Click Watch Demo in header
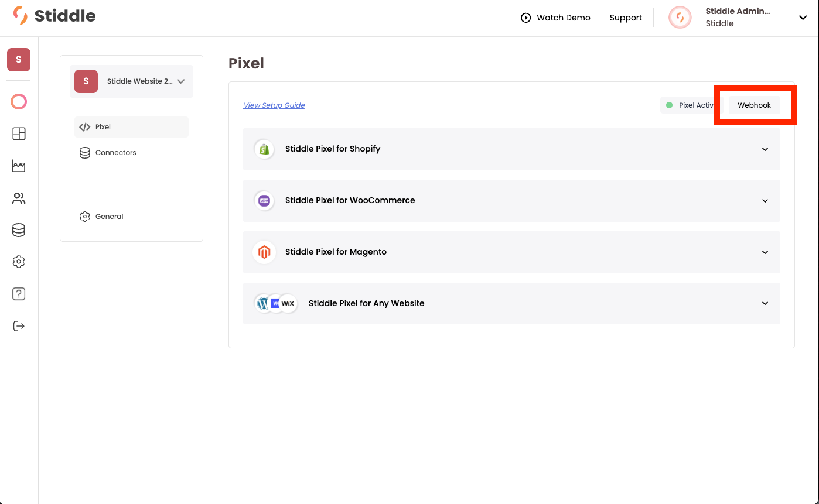 coord(555,18)
